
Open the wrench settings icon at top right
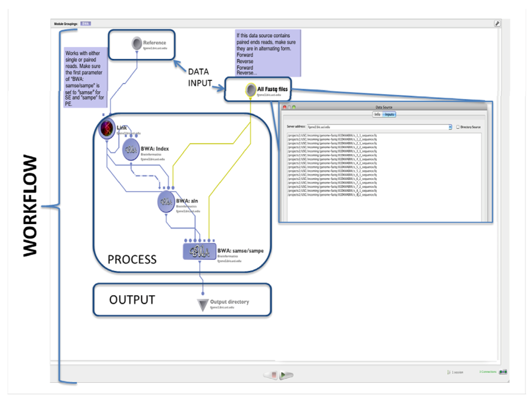click(497, 23)
